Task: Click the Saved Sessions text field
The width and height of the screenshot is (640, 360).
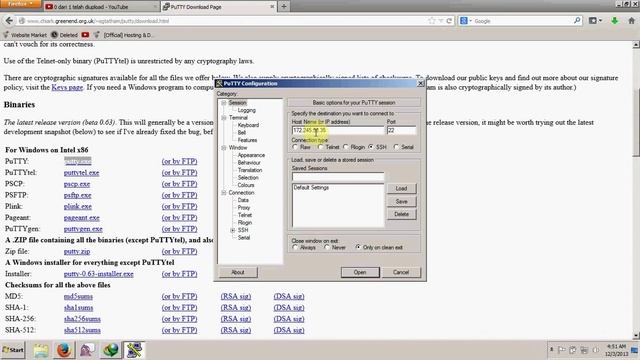Action: 338,177
